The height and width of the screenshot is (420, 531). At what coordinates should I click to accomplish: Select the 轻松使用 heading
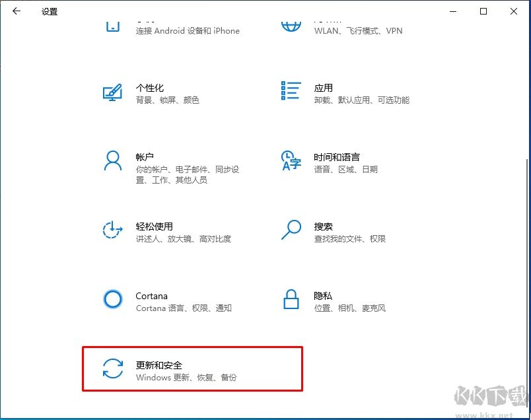[x=155, y=227]
